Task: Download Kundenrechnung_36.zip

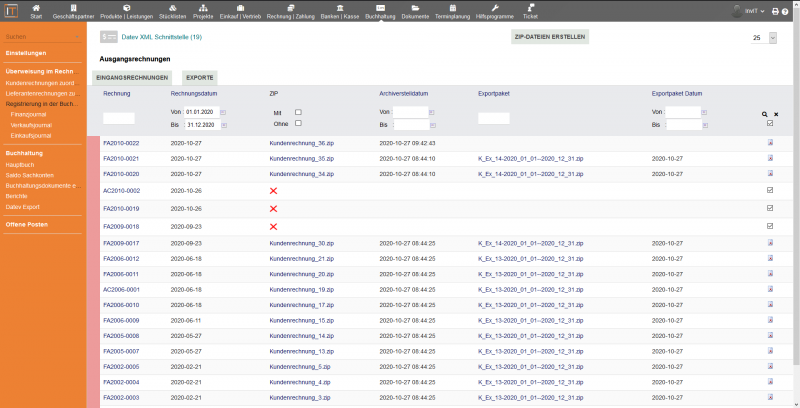Action: click(302, 143)
